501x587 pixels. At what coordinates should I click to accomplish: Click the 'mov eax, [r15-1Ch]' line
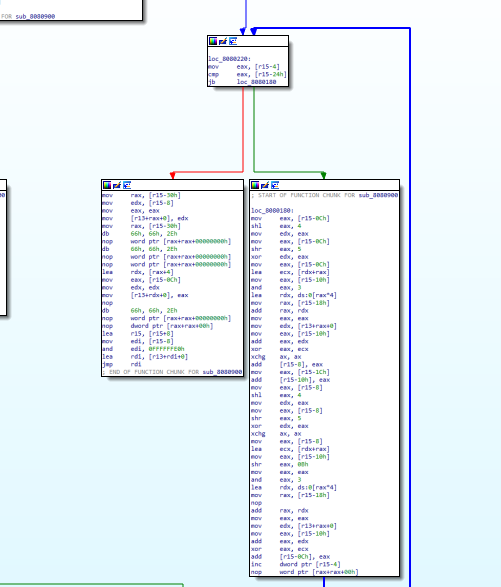tap(290, 372)
